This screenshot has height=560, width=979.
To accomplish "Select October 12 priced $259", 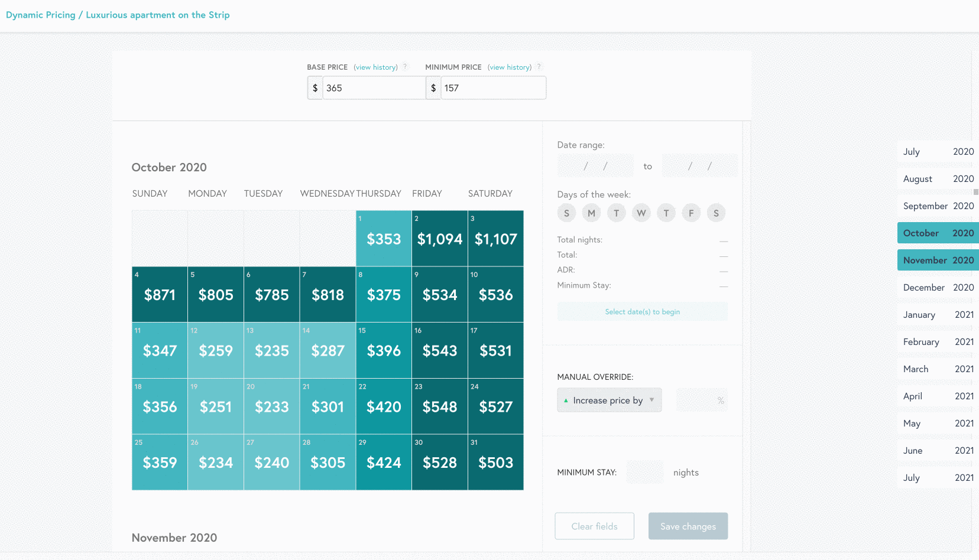I will click(216, 350).
